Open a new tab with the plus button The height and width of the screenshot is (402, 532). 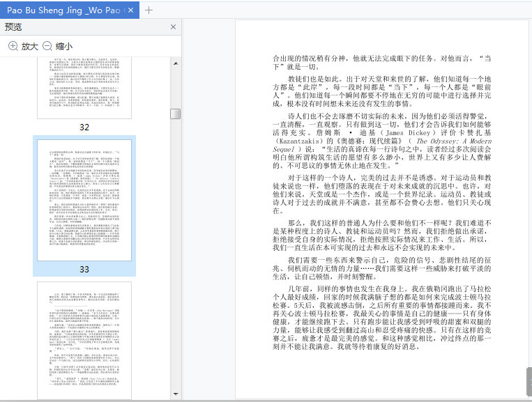click(x=149, y=10)
